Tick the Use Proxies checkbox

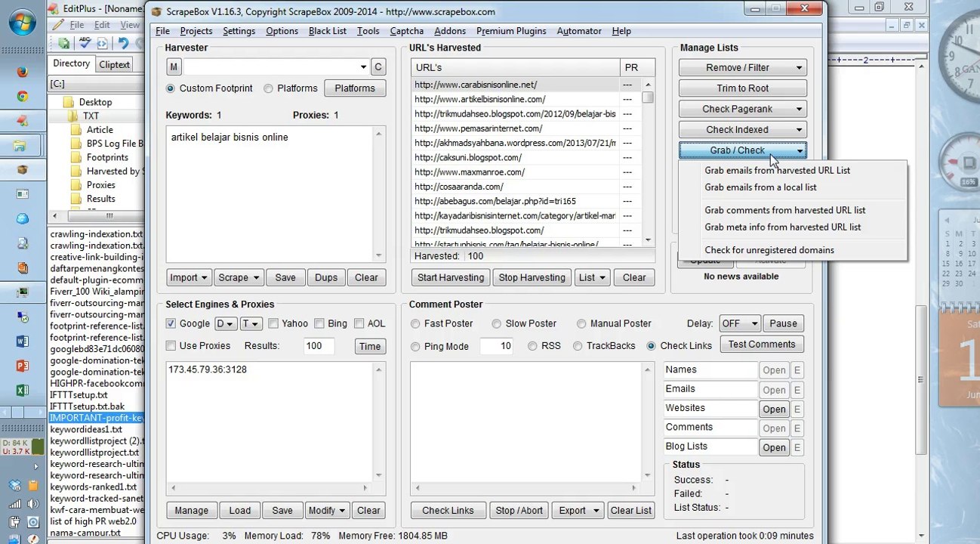click(171, 346)
